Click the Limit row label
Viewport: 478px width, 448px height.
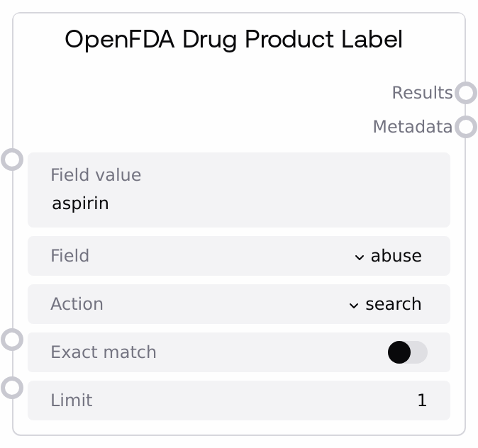(71, 401)
